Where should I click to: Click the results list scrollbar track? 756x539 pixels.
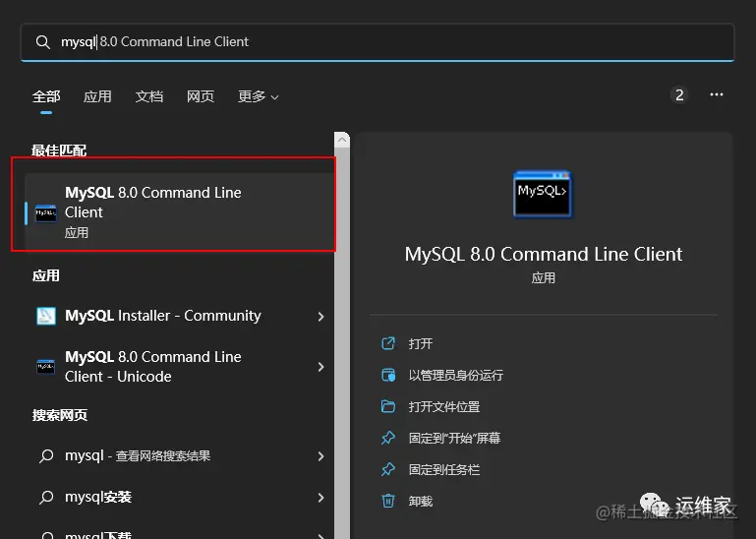click(x=342, y=343)
